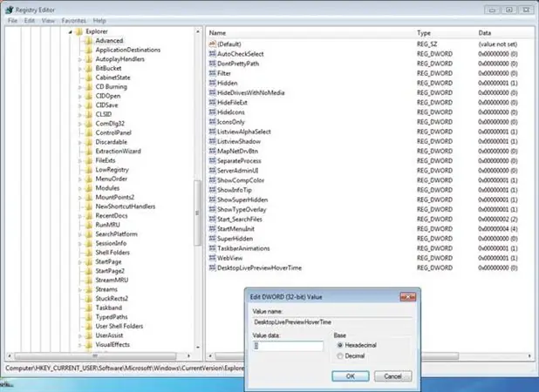Click the StartMenuInit value icon

pos(213,228)
